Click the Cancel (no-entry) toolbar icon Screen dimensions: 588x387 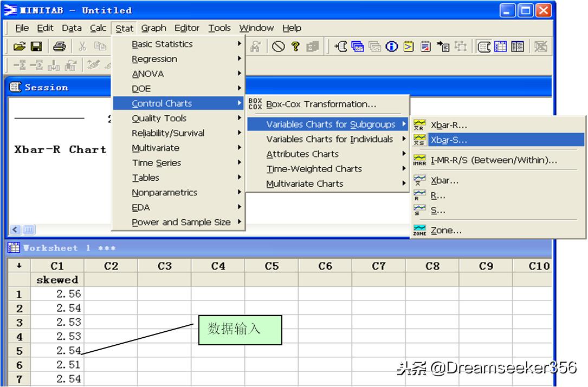tap(278, 45)
